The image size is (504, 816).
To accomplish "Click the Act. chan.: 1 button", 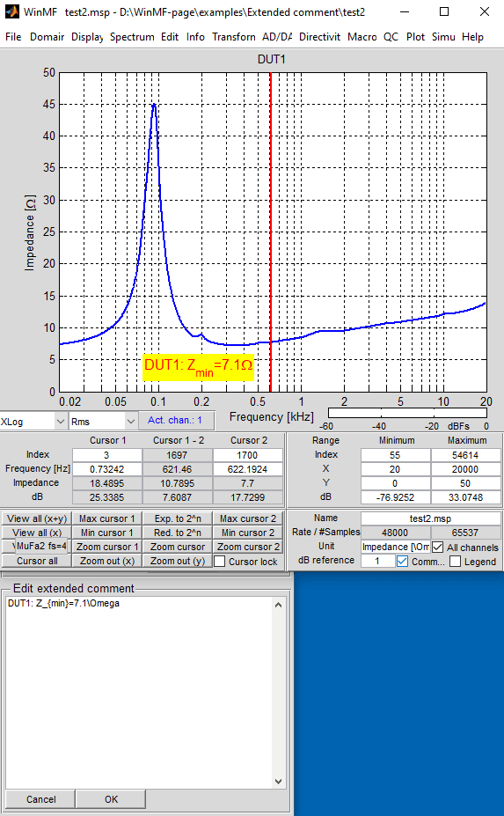I will [175, 421].
